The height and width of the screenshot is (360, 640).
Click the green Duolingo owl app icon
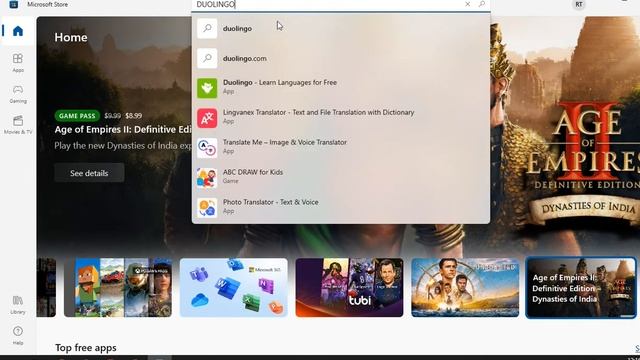click(207, 88)
